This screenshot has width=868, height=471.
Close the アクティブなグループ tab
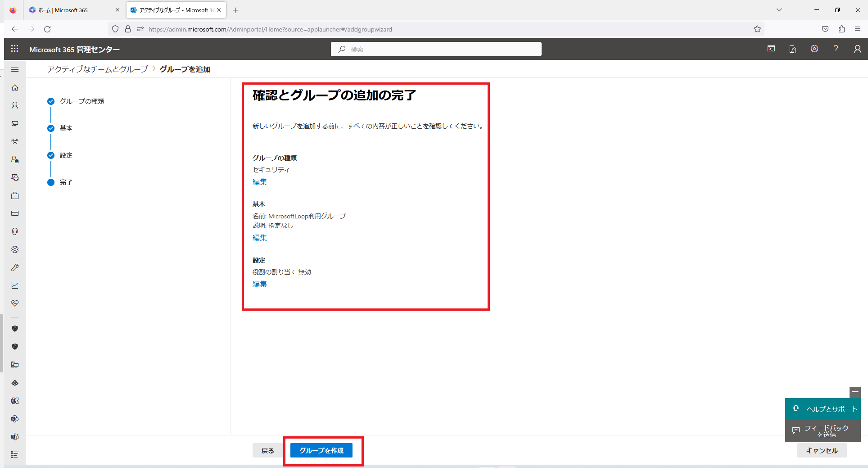click(x=219, y=10)
